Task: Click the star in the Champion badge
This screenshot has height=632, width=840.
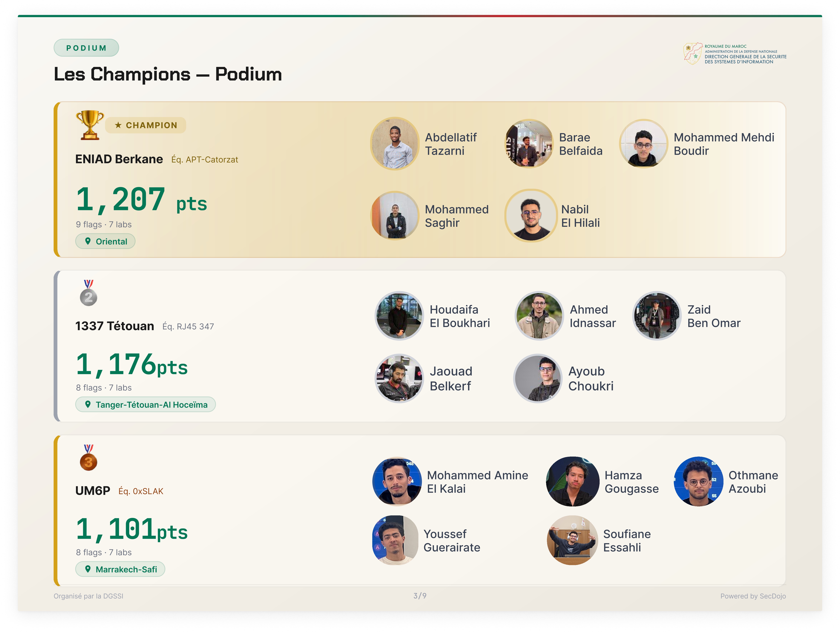Action: (x=118, y=125)
